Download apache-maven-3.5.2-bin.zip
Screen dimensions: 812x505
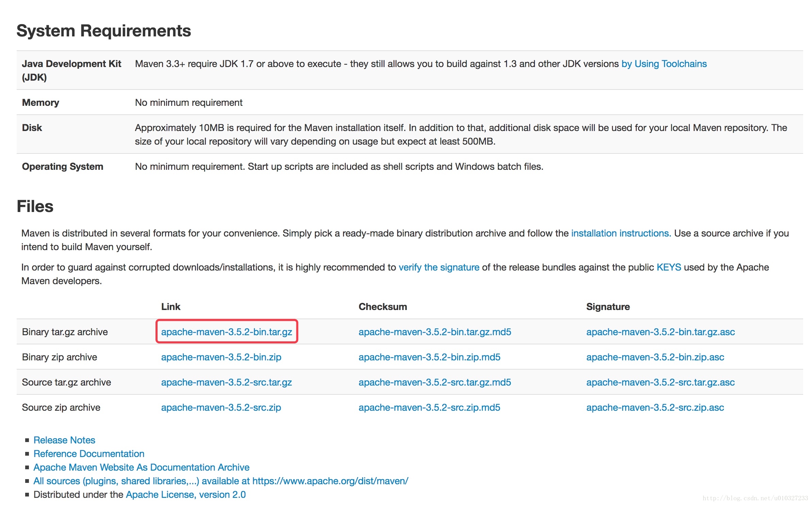tap(221, 357)
